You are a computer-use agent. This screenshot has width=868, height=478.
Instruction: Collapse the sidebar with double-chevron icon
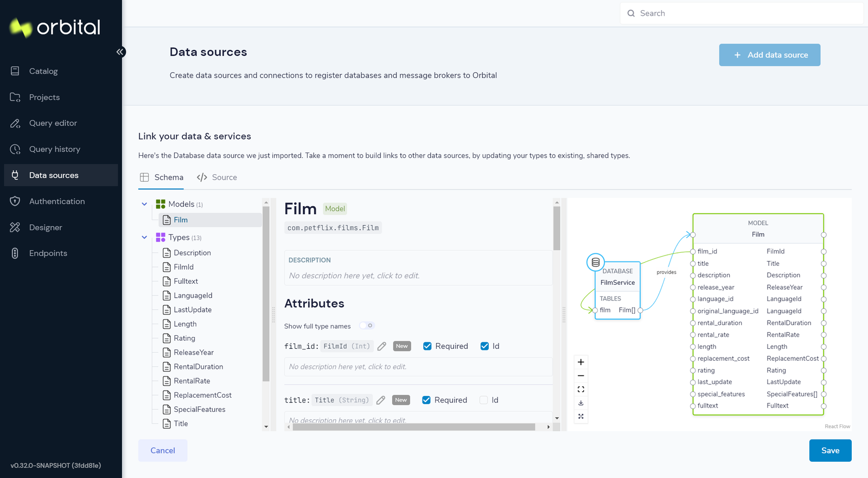[120, 52]
